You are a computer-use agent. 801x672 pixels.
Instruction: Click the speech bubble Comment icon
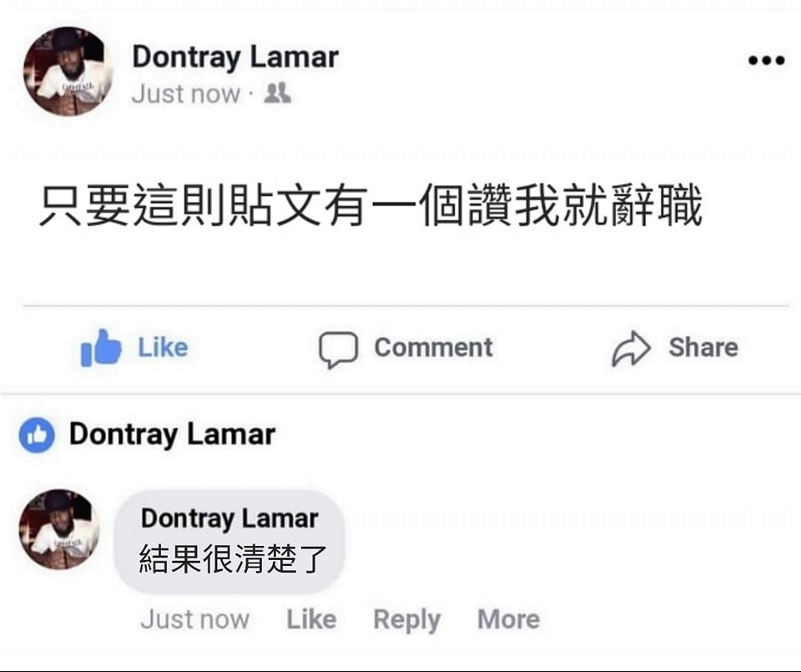click(x=338, y=350)
